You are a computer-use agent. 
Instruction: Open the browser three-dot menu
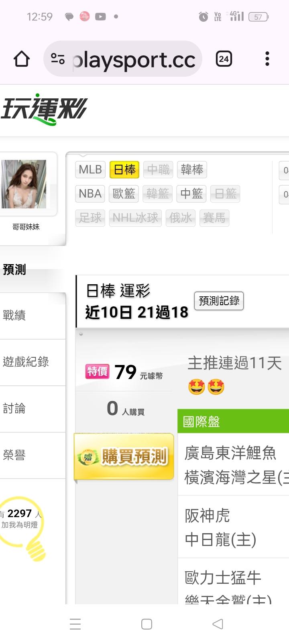(x=267, y=59)
